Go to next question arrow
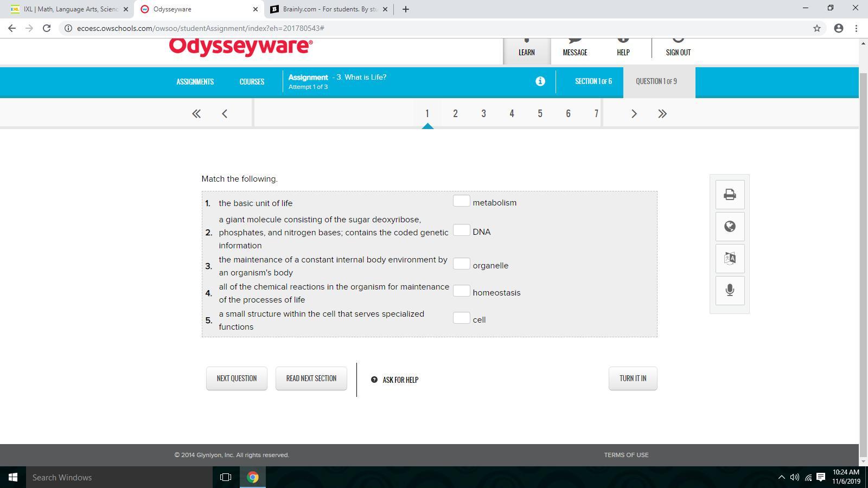Viewport: 868px width, 488px height. click(634, 114)
